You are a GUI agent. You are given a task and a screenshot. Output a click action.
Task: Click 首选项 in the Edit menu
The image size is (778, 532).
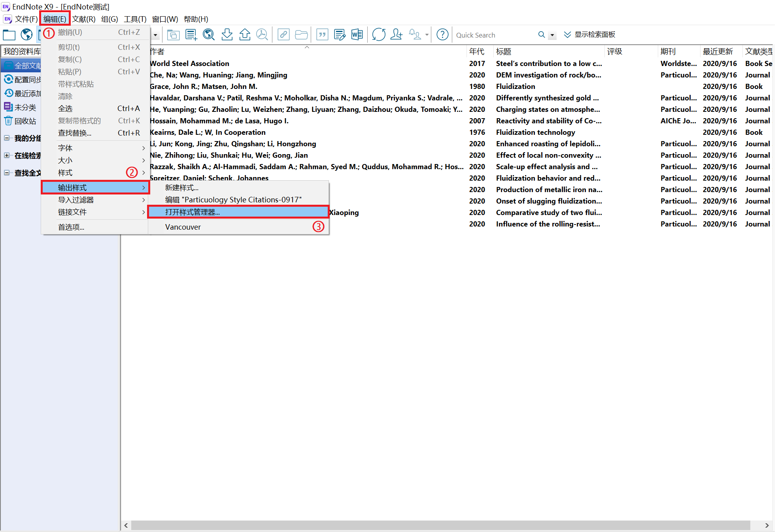(71, 227)
